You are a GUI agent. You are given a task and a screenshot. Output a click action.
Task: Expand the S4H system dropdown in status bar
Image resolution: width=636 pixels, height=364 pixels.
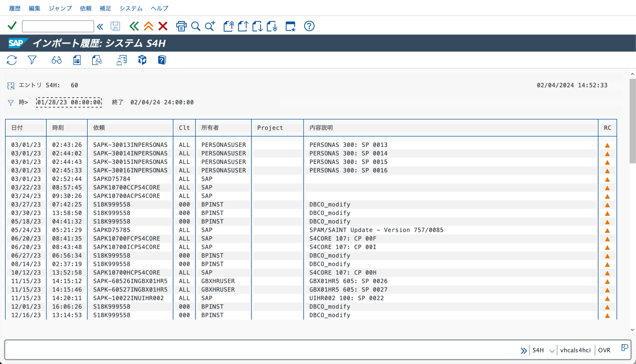(x=552, y=351)
